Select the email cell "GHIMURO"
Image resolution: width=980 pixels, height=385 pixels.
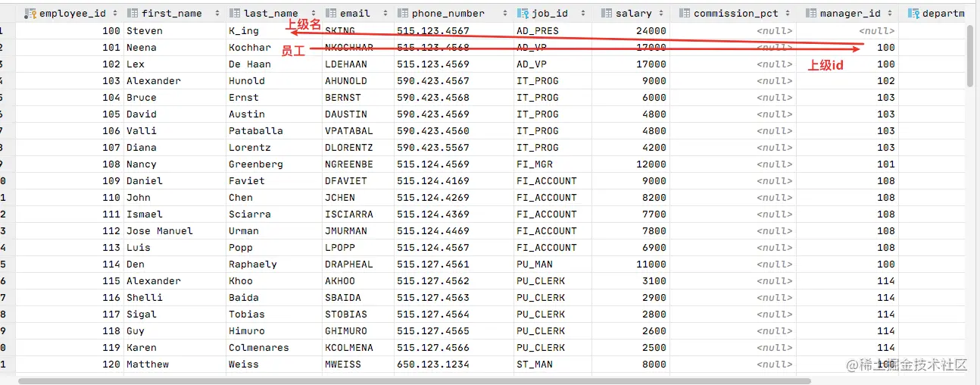[346, 331]
